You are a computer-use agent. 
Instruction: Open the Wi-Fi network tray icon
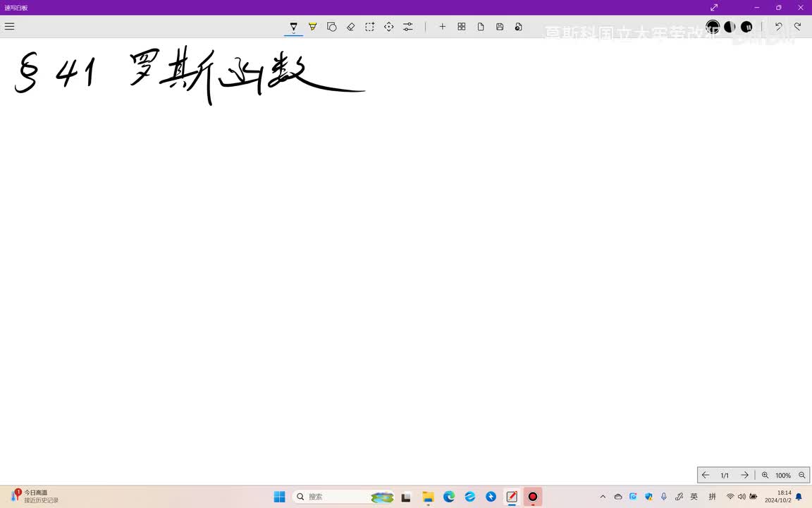click(730, 497)
